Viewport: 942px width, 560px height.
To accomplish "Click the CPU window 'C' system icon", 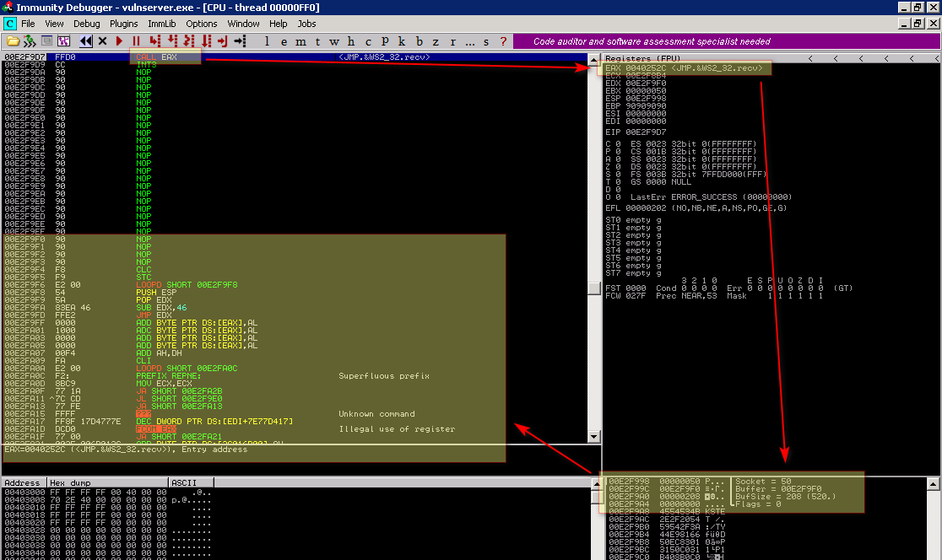I will [9, 24].
